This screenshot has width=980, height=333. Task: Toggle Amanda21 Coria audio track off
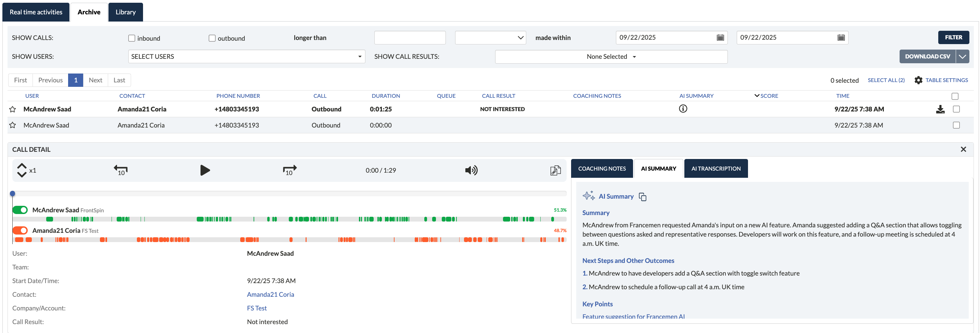point(20,230)
